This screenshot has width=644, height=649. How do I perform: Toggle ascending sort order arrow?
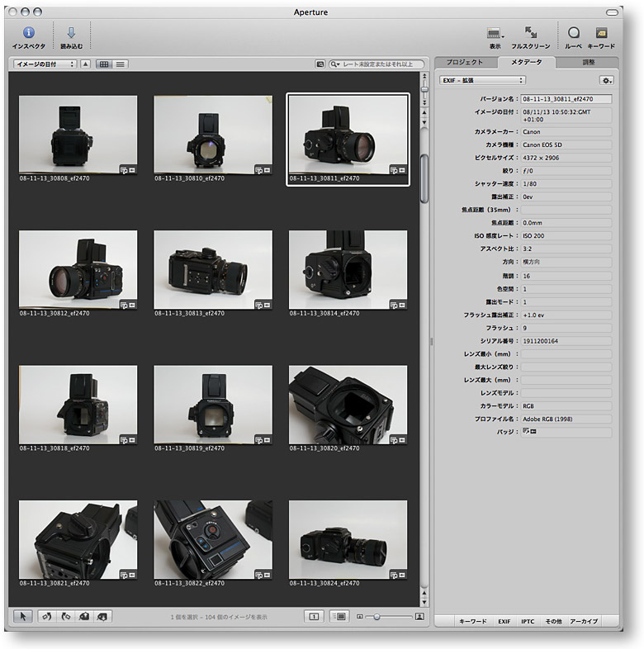[85, 64]
